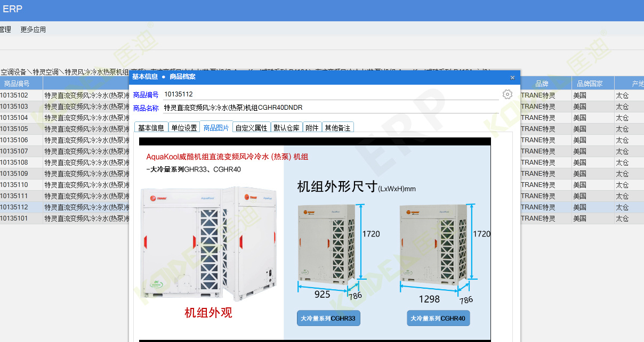Select product row 10135111
The width and height of the screenshot is (644, 342).
tap(64, 196)
